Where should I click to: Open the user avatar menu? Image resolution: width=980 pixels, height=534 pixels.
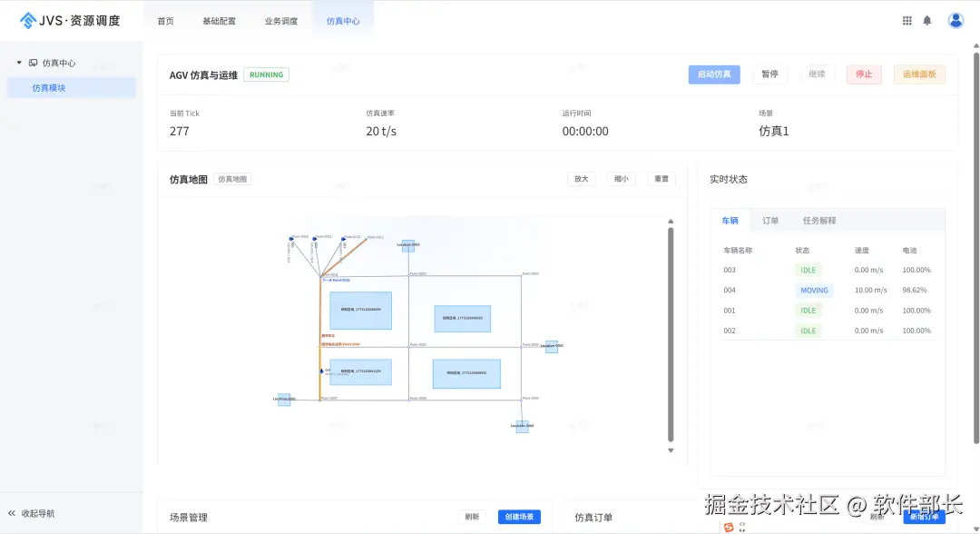[x=955, y=19]
